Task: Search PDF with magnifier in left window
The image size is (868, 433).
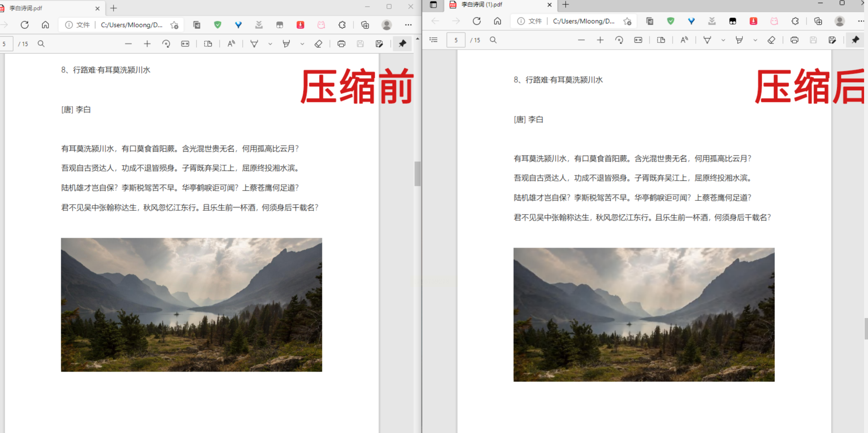Action: coord(41,44)
